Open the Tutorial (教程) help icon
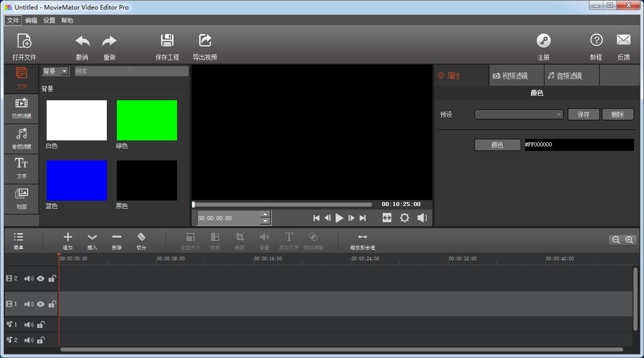The image size is (644, 358). (596, 40)
